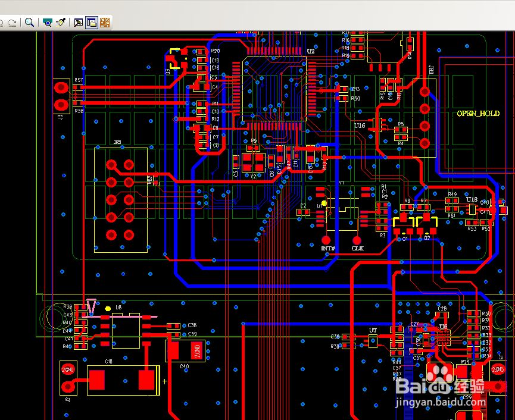Click the U6 component label
515x420 pixels.
[x=443, y=326]
